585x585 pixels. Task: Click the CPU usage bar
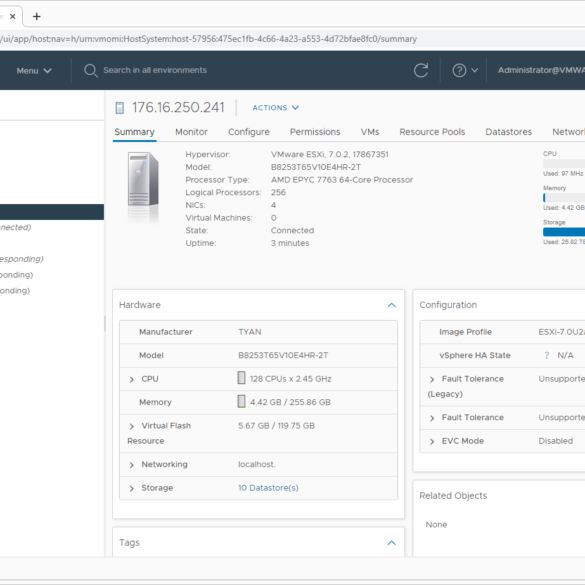click(564, 163)
